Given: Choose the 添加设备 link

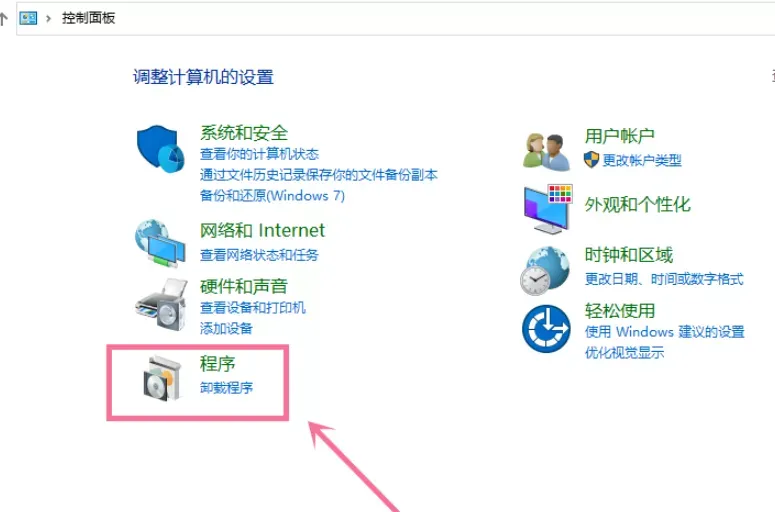Looking at the screenshot, I should coord(226,329).
